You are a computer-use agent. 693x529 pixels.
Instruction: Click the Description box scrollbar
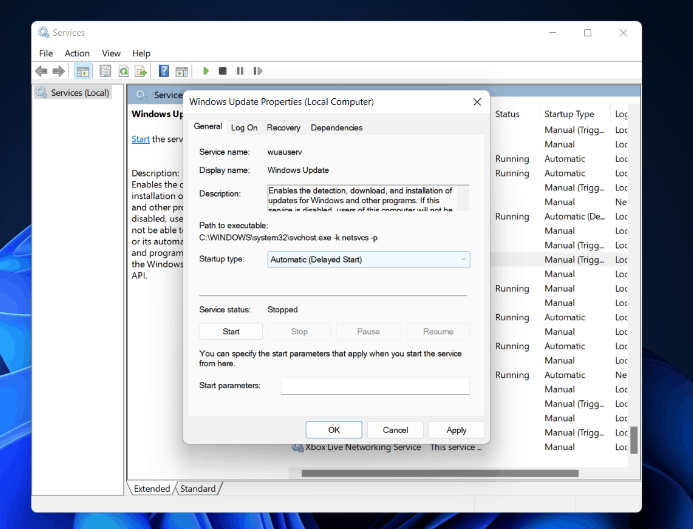(x=463, y=198)
